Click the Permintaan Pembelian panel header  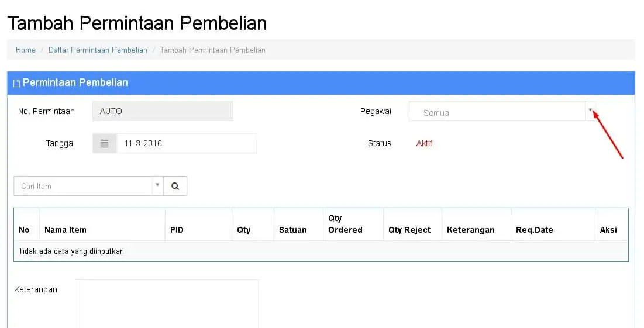(x=321, y=83)
